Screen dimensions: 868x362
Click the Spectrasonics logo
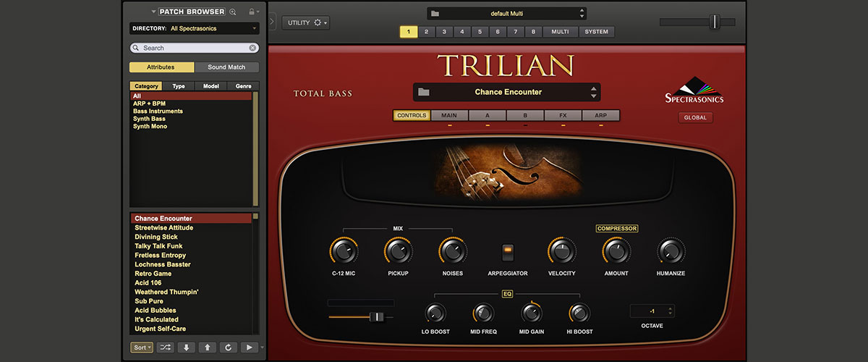(x=694, y=90)
